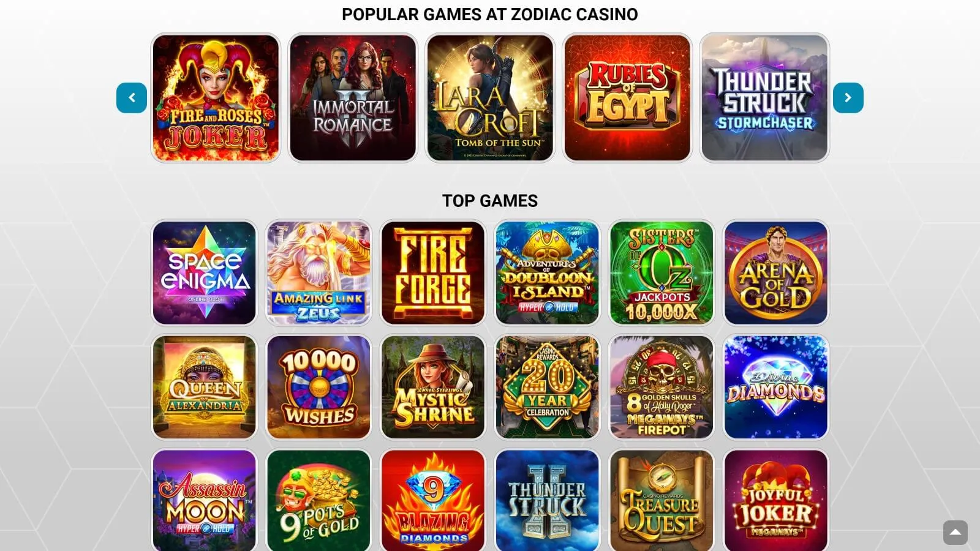980x551 pixels.
Task: Open Thunderstruck Stormchaser tile
Action: point(764,98)
